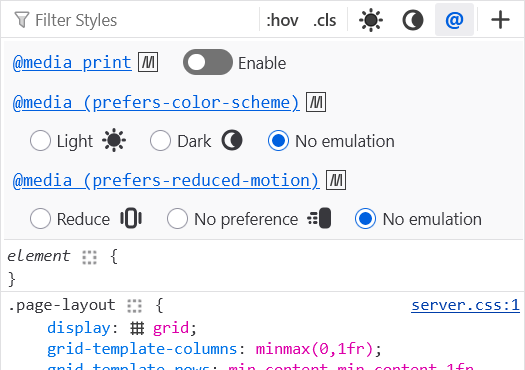Image resolution: width=525 pixels, height=370 pixels.
Task: Open the @media (prefers-reduced-motion) link
Action: point(166,180)
